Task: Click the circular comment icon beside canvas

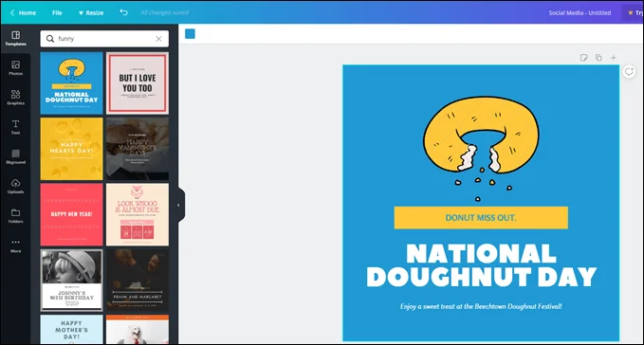Action: [x=629, y=71]
